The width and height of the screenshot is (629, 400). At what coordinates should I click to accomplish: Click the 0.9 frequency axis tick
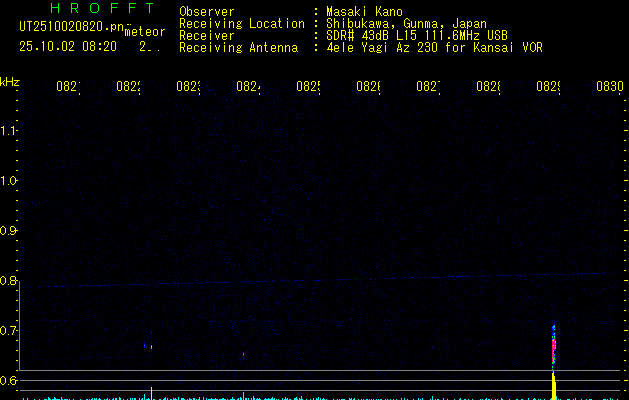[10, 231]
